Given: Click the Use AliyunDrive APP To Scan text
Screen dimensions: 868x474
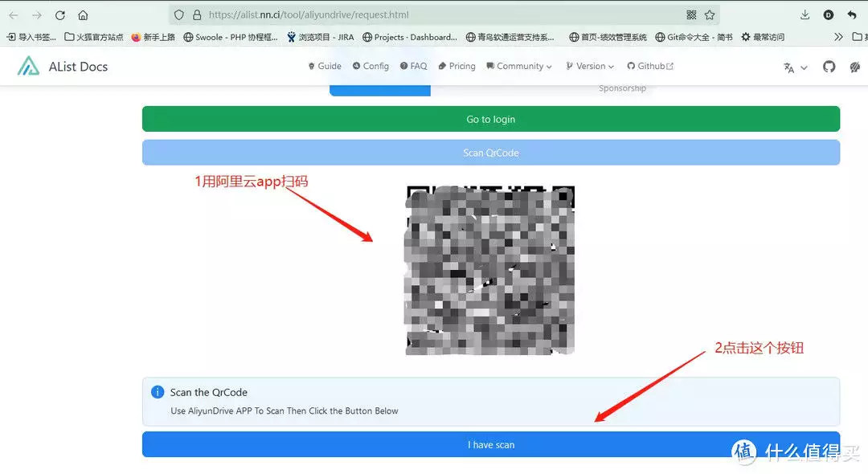Looking at the screenshot, I should (x=284, y=411).
